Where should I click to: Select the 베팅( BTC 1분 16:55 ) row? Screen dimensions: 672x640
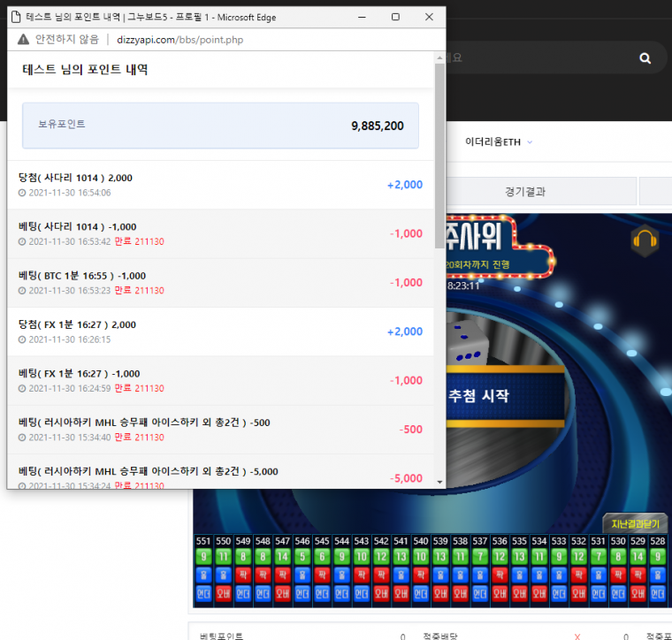(220, 283)
